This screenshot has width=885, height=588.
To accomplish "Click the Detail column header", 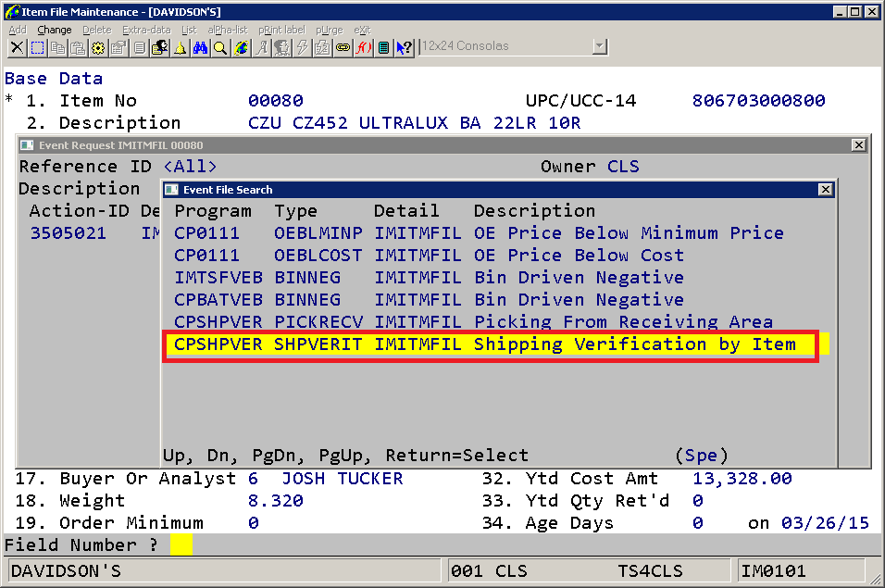I will pyautogui.click(x=406, y=211).
